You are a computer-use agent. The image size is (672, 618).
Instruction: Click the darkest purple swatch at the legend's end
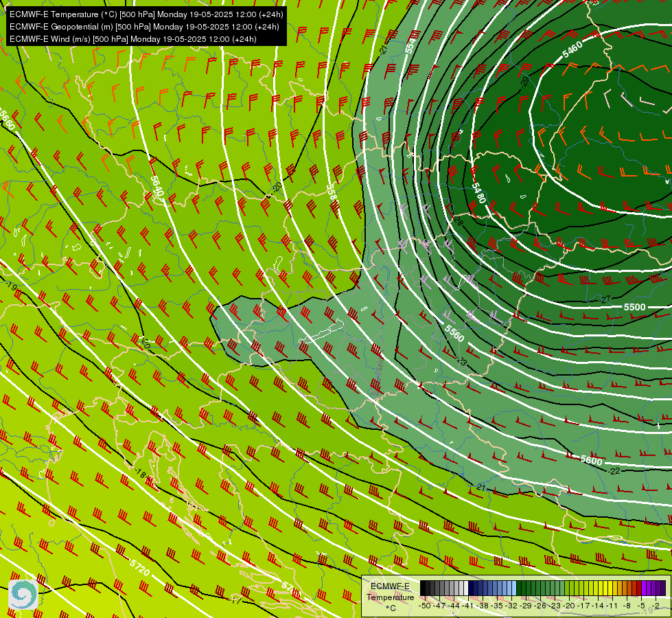pyautogui.click(x=663, y=588)
